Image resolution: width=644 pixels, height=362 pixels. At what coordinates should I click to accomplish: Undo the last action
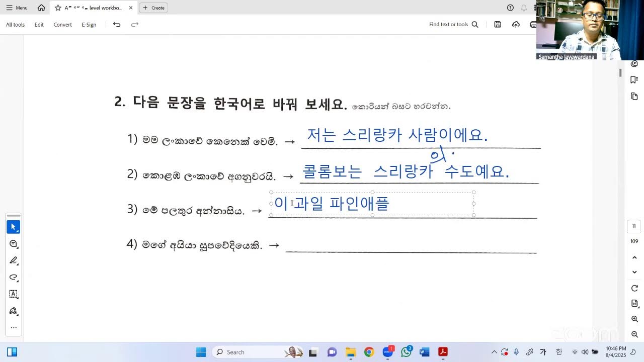(117, 25)
